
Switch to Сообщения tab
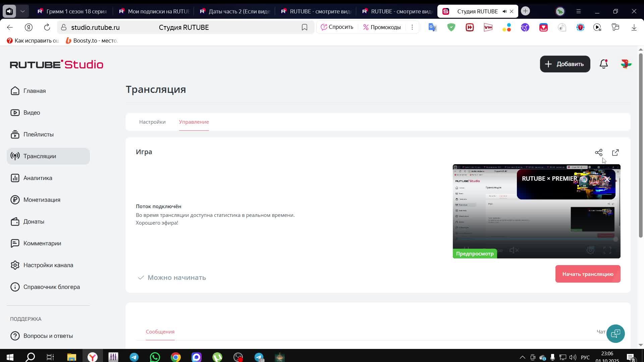[x=160, y=332]
